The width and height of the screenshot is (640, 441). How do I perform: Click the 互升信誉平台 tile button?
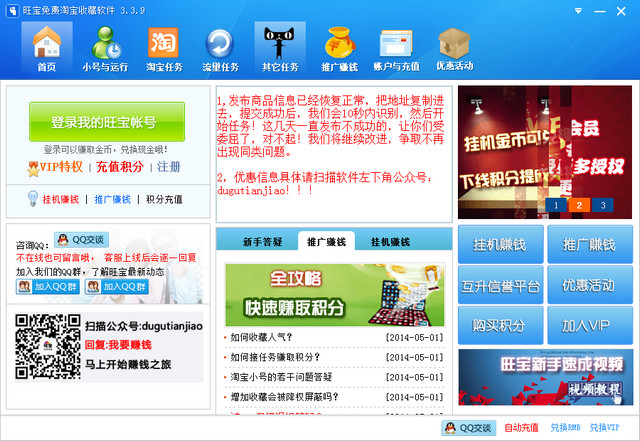[500, 285]
